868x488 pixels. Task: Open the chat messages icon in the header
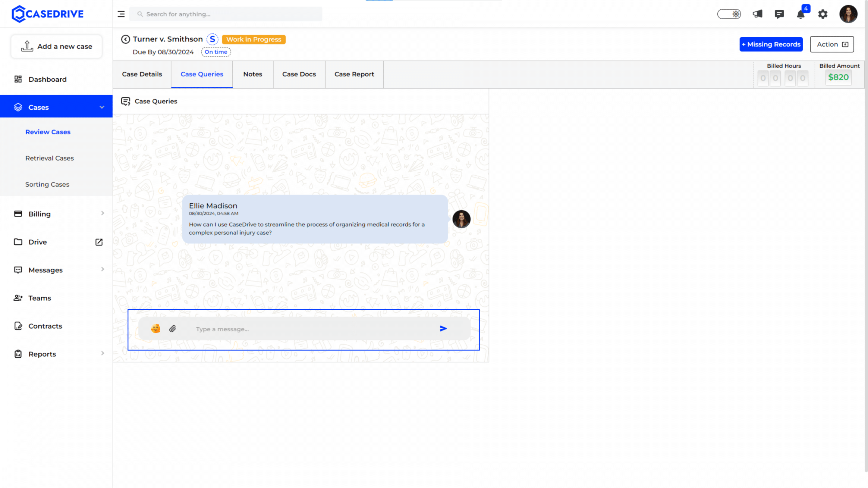click(x=779, y=14)
